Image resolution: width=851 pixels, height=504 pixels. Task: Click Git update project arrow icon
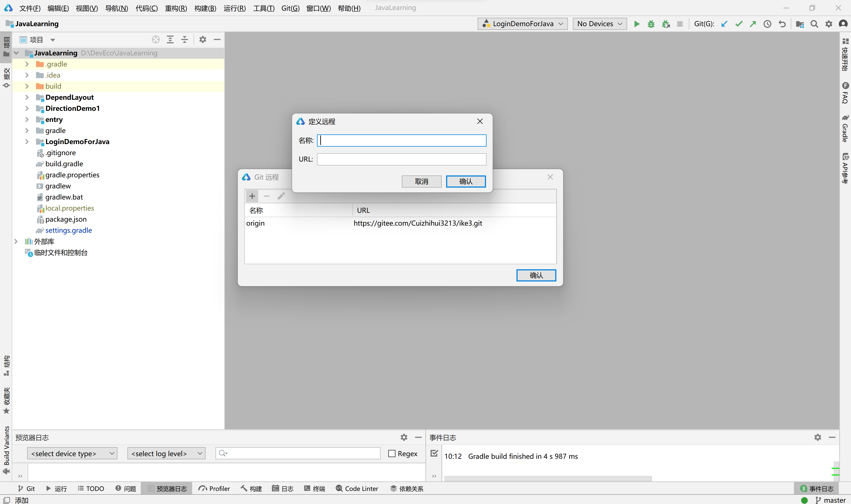coord(724,24)
